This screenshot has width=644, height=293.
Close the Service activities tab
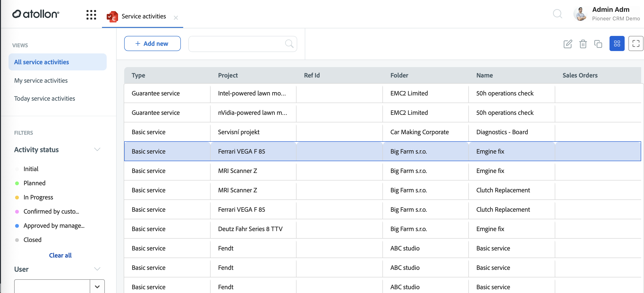[176, 18]
